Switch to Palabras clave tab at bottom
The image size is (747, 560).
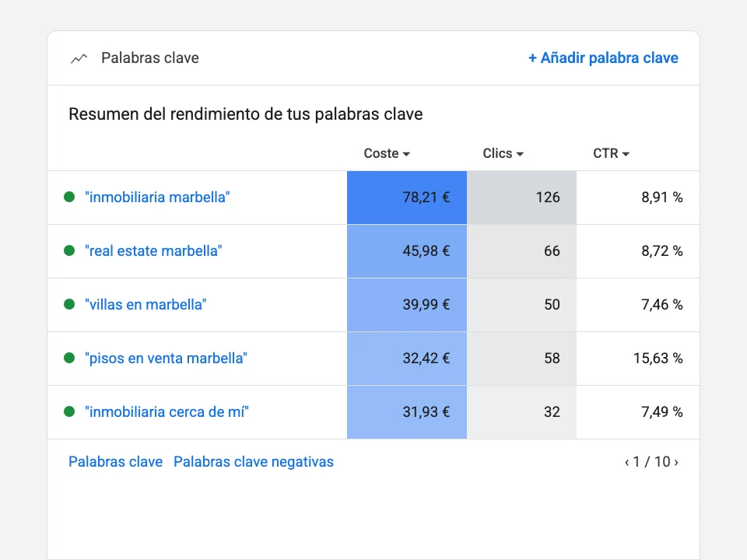tap(116, 462)
